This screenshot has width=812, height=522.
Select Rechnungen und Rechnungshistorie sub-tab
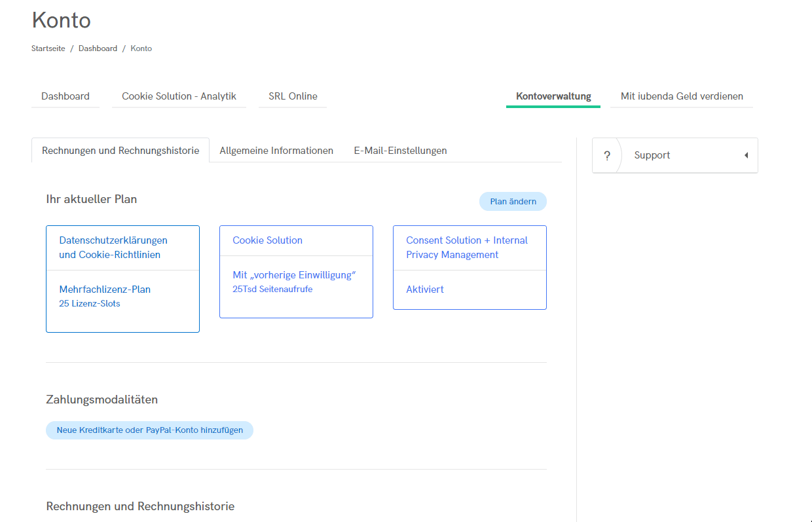[x=120, y=151]
